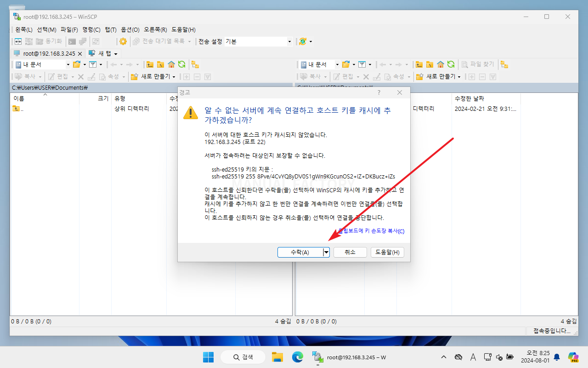Screen dimensions: 588x368
Task: Open the 옵션(O) menu
Action: point(130,29)
